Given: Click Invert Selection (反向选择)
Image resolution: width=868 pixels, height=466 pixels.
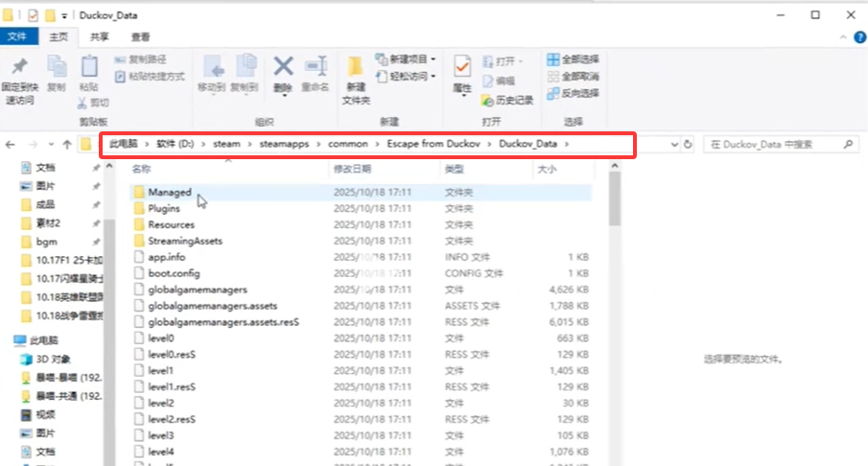Looking at the screenshot, I should coord(574,93).
